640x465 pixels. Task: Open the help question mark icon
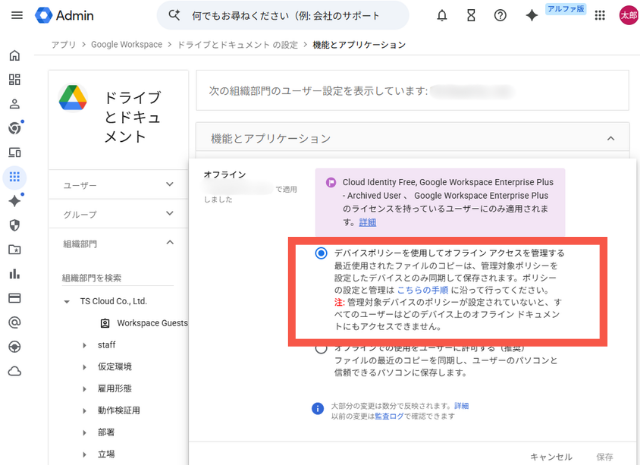point(500,16)
